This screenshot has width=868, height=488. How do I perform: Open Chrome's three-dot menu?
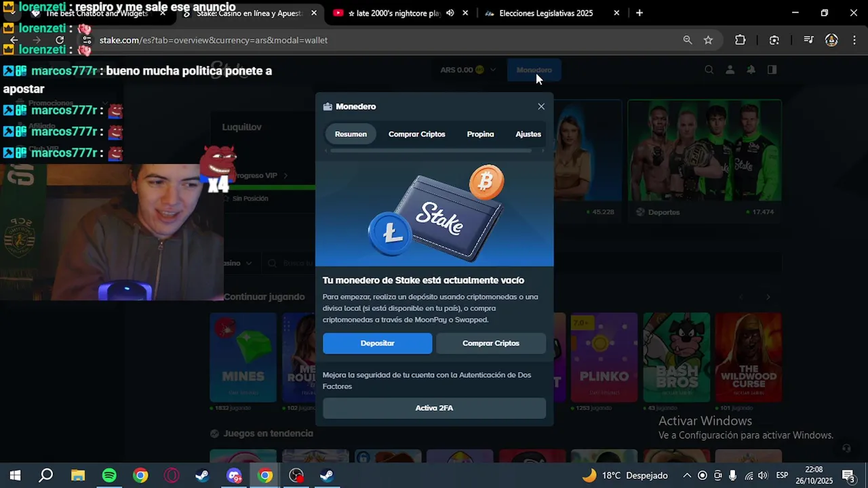point(854,40)
